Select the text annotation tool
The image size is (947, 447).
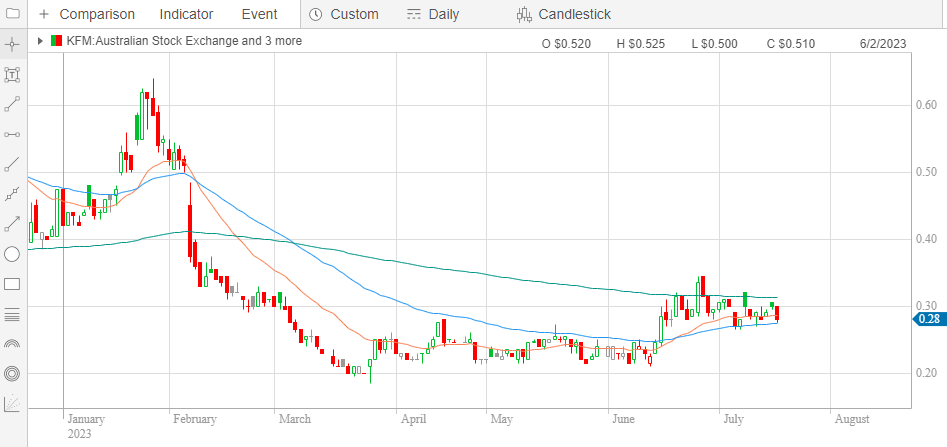[13, 75]
